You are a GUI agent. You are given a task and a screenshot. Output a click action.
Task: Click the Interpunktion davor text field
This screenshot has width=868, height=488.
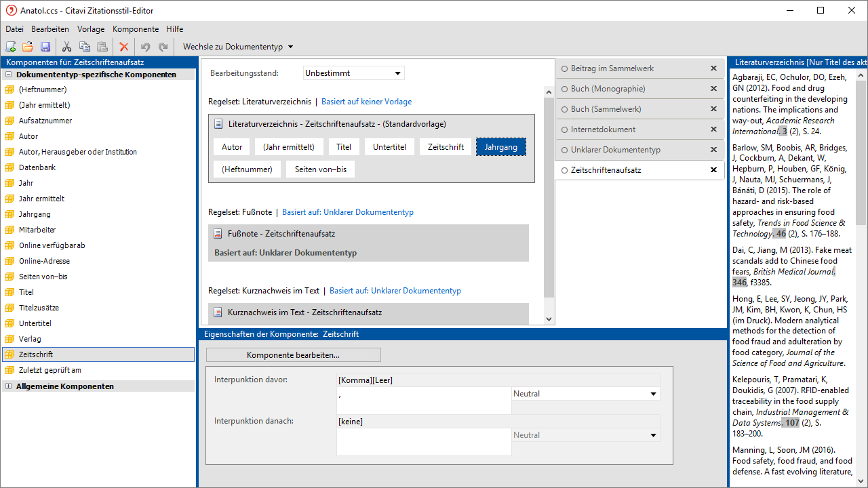point(424,401)
